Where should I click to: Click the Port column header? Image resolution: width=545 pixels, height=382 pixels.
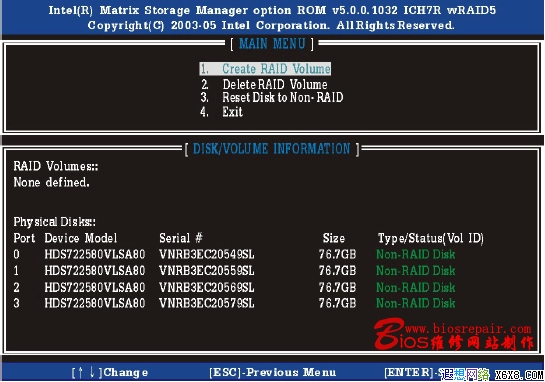[24, 238]
